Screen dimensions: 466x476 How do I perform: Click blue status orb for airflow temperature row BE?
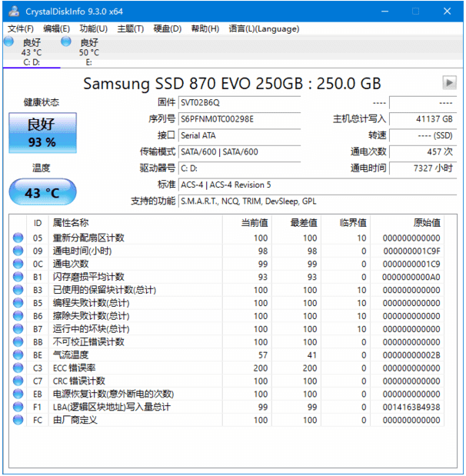[18, 355]
